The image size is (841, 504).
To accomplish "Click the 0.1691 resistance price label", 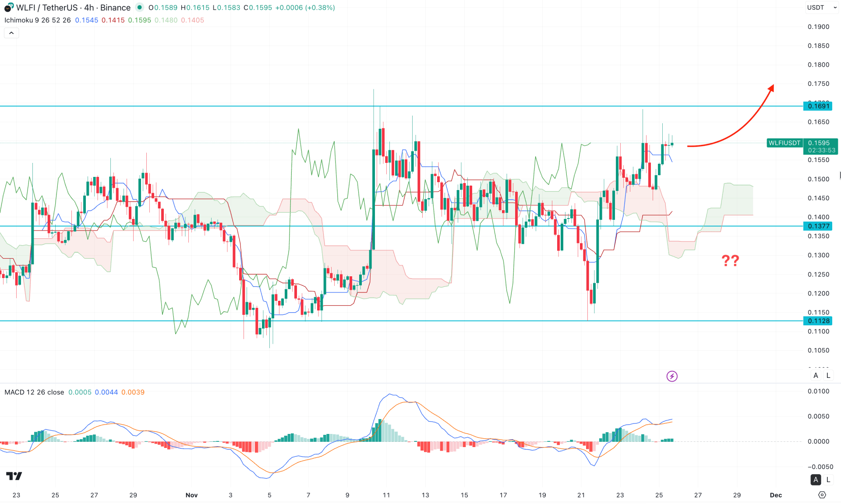I will [817, 106].
